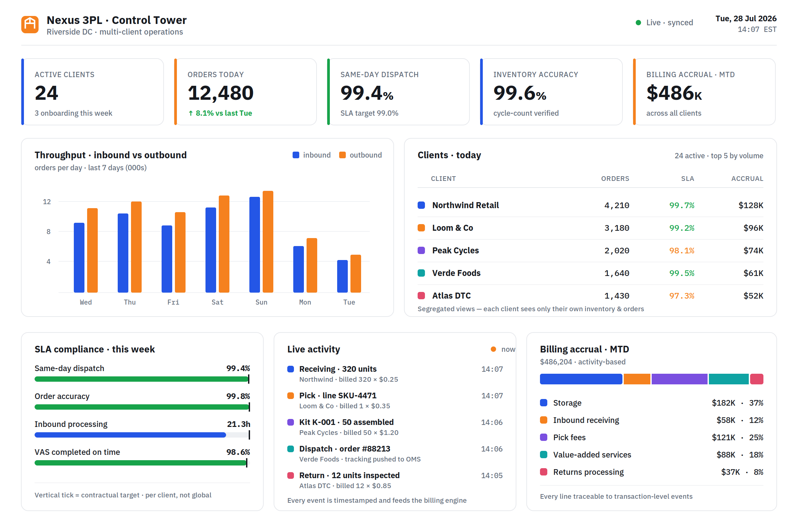Toggle the inbound legend swatch
Viewport: 798px width, 532px height.
click(296, 155)
